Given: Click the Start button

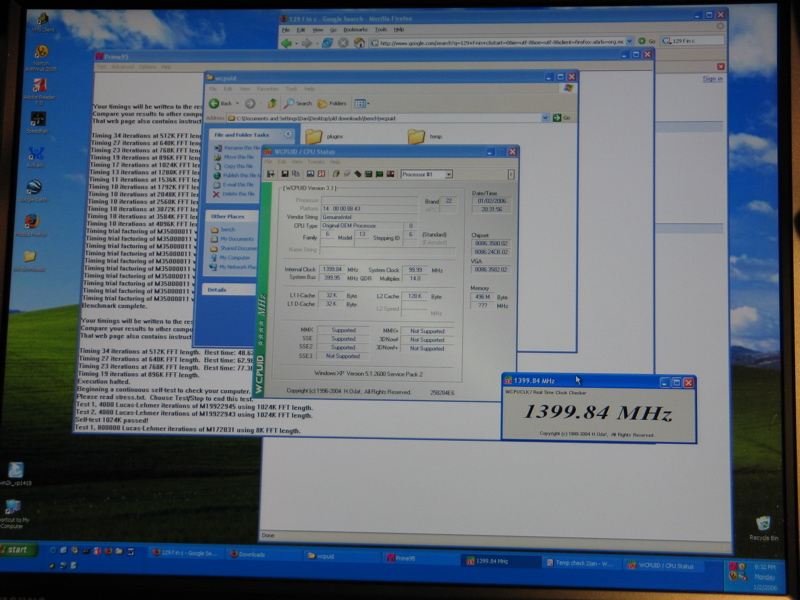Looking at the screenshot, I should [x=18, y=549].
